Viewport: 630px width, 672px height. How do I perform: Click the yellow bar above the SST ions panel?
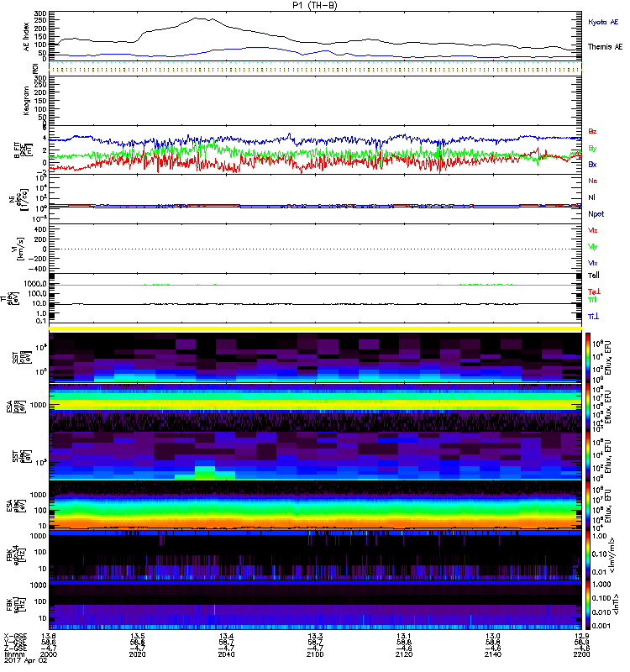(x=315, y=328)
